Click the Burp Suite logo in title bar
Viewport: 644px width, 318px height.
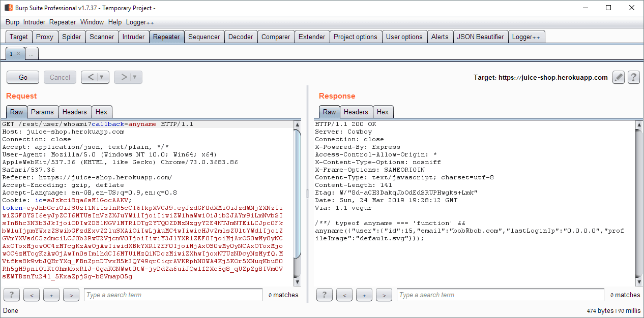[x=8, y=8]
